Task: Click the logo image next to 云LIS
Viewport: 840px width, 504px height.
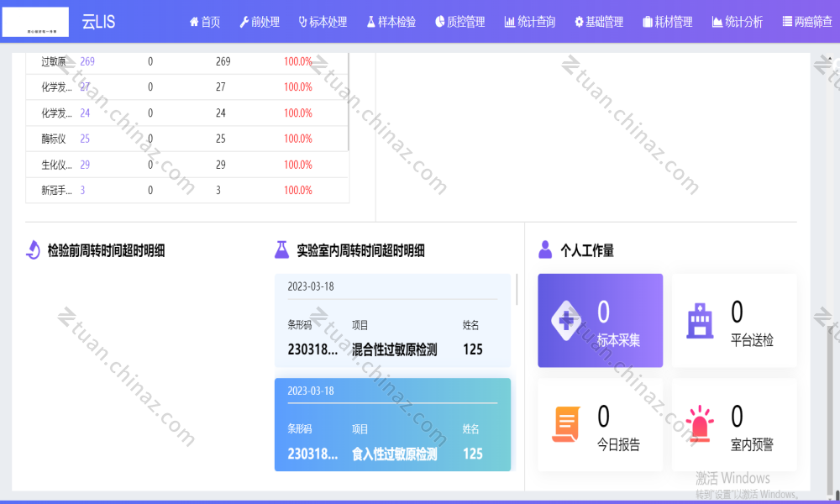Action: point(35,22)
